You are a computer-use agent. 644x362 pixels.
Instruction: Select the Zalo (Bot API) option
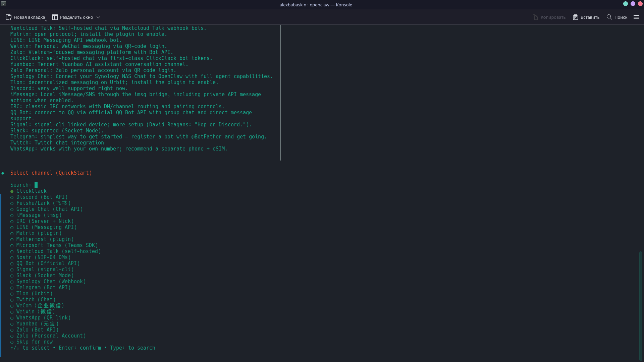[35, 330]
